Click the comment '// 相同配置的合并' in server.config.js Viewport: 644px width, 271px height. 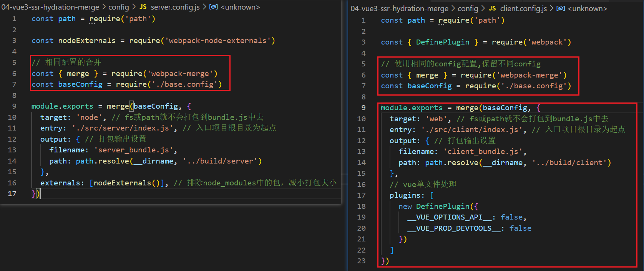pyautogui.click(x=66, y=62)
